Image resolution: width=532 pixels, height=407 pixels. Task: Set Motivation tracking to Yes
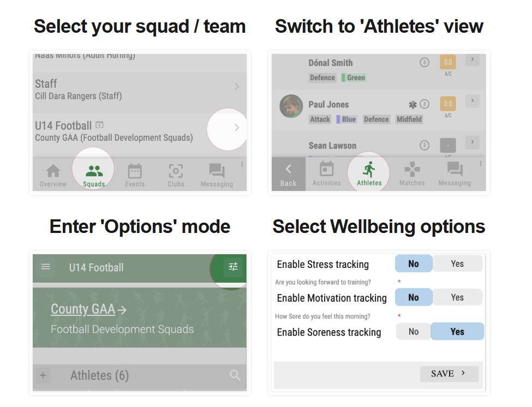point(457,297)
